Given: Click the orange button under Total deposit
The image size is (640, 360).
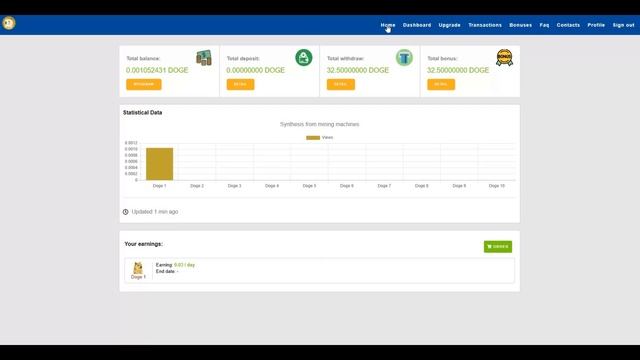Looking at the screenshot, I should pos(240,84).
